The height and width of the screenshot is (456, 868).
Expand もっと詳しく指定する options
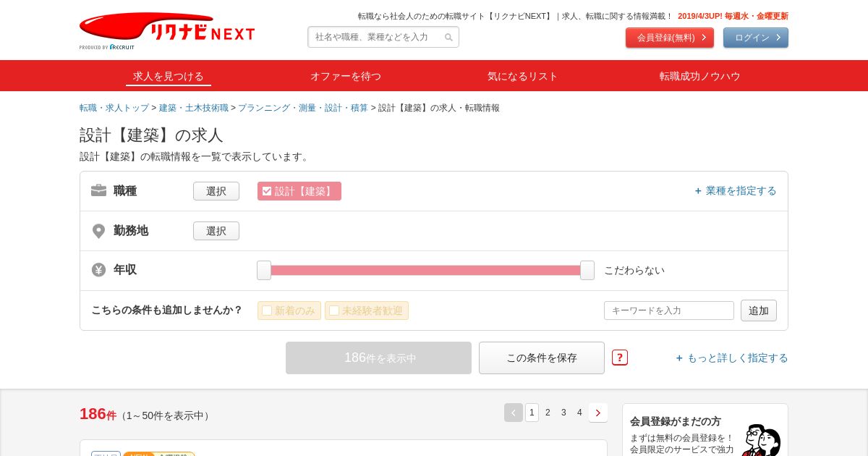click(732, 358)
